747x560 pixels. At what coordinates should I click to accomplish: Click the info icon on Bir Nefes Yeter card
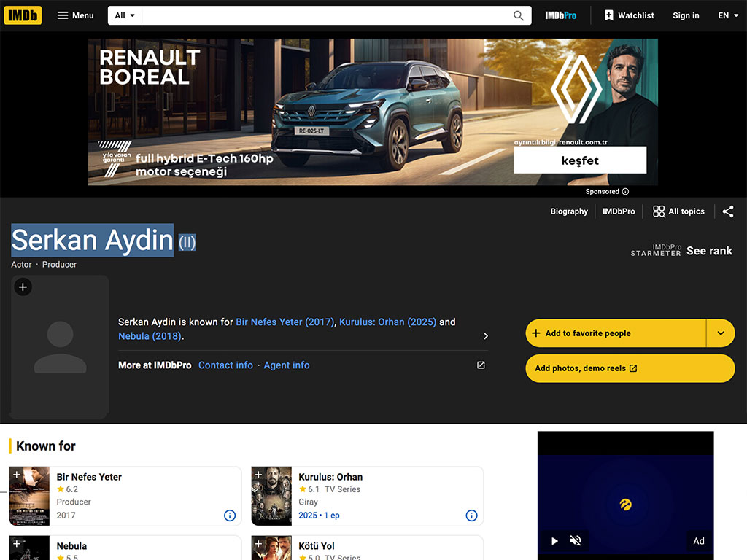[230, 516]
